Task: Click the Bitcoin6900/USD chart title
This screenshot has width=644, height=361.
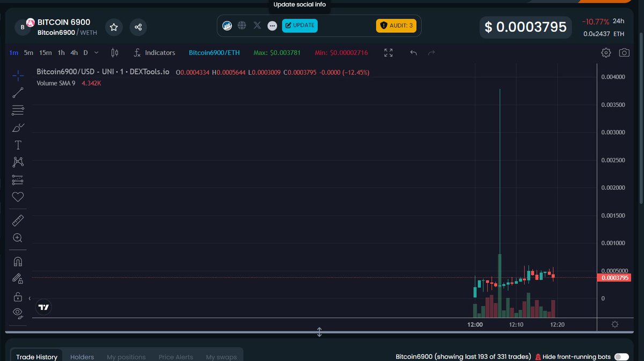Action: coord(103,72)
